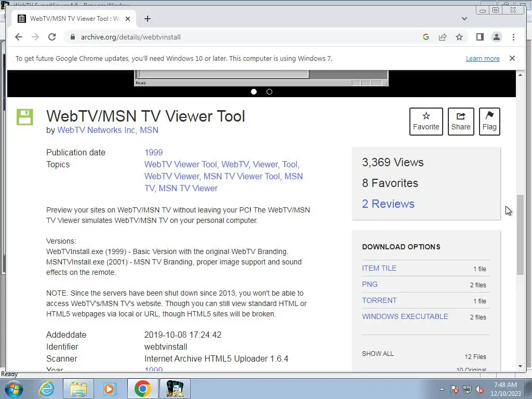
Task: Bookmark this tab with star icon
Action: click(459, 37)
